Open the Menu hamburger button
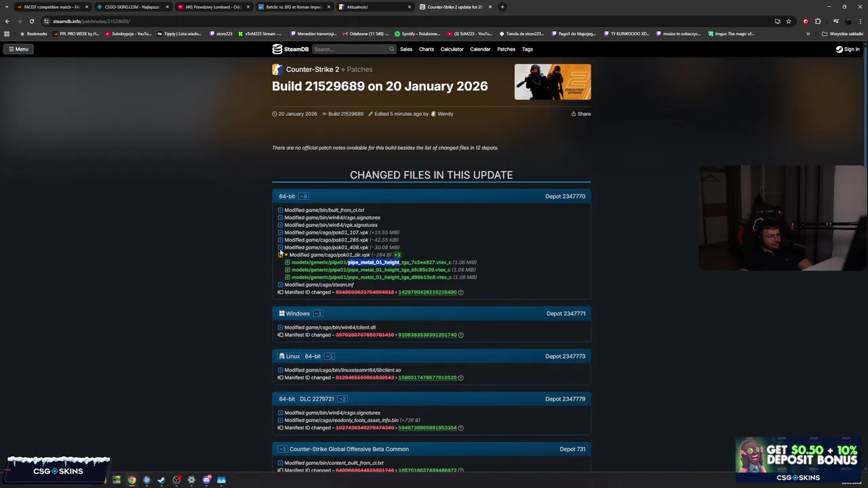The width and height of the screenshot is (868, 488). (x=18, y=49)
